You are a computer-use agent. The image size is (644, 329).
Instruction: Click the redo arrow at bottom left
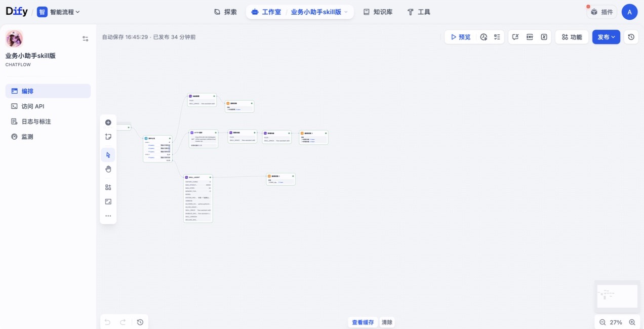coord(123,322)
